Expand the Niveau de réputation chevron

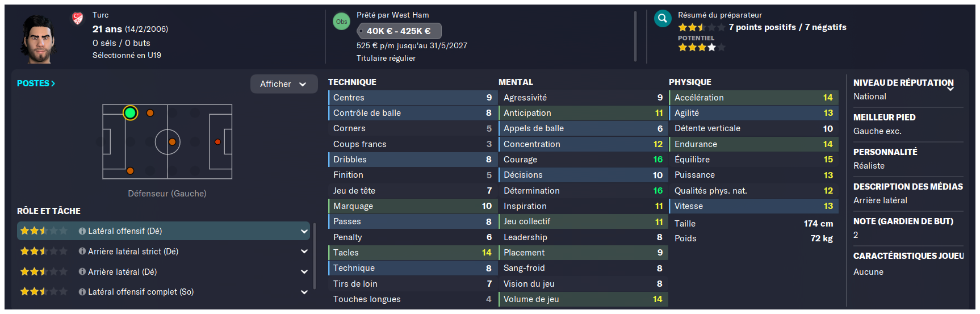(950, 89)
